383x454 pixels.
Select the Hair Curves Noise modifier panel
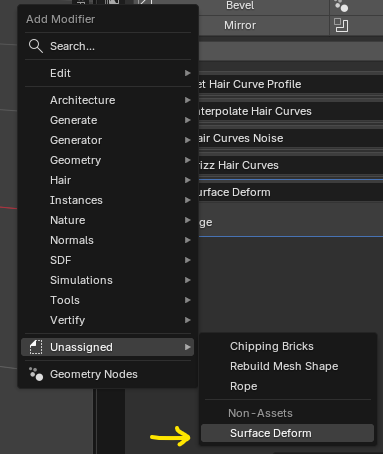(x=291, y=138)
